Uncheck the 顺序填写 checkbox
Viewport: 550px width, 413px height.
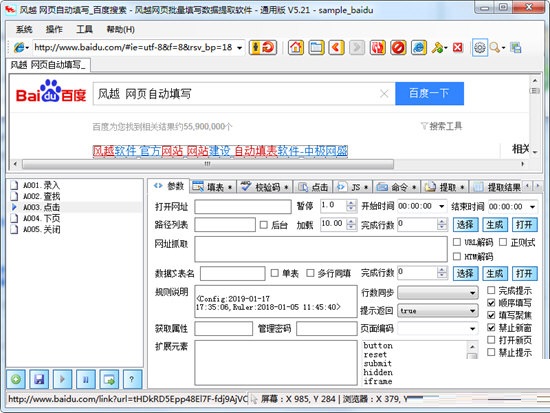click(x=491, y=302)
